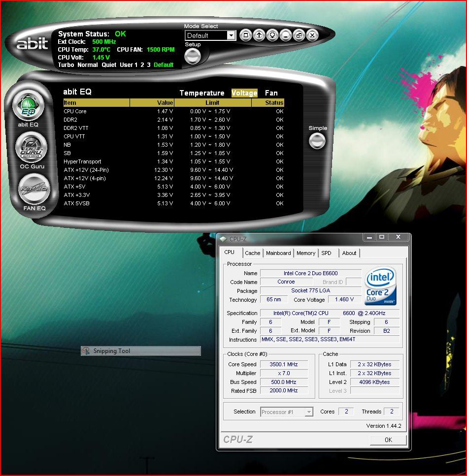Select the Normal mode label

click(x=88, y=64)
